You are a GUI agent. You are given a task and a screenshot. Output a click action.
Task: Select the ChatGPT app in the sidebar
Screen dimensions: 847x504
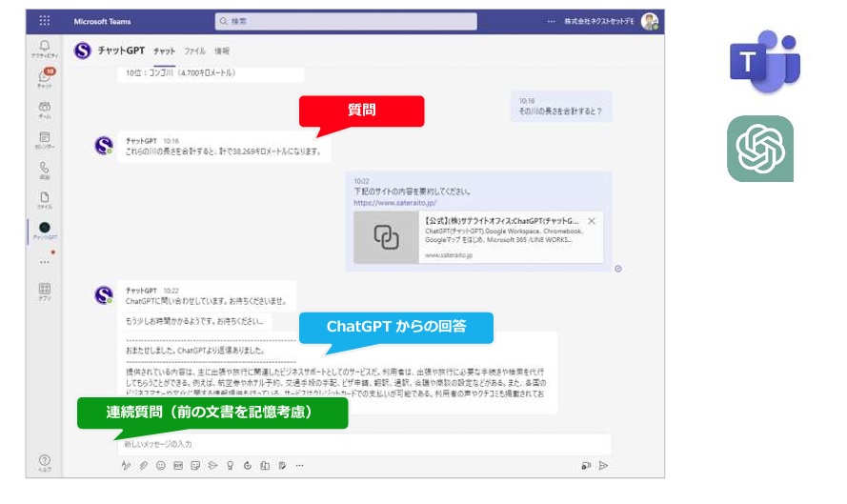(44, 230)
